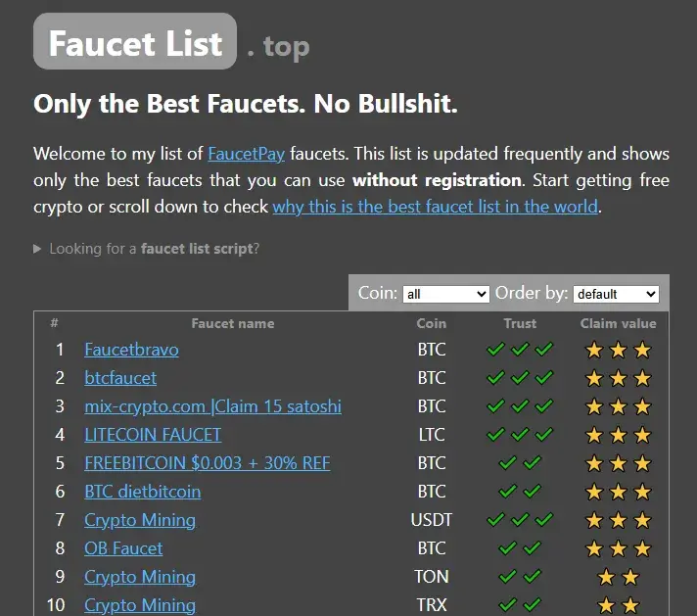Viewport: 697px width, 616px height.
Task: Click the claim value stars for Faucetbravo
Action: [619, 350]
